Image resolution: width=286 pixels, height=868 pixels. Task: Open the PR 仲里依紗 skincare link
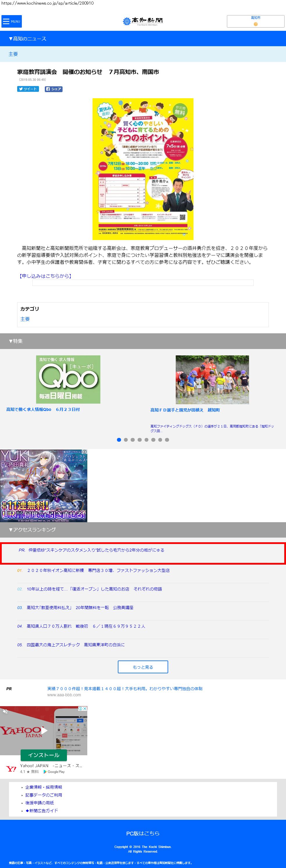[96, 550]
